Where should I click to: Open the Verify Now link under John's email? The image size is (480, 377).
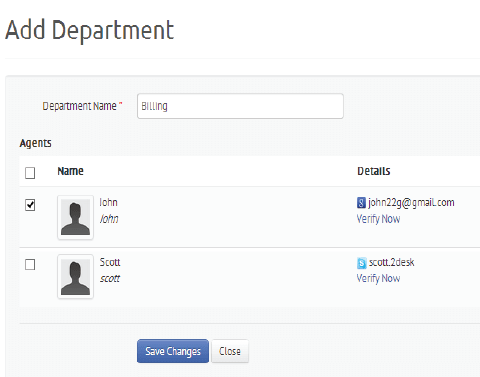click(x=378, y=219)
